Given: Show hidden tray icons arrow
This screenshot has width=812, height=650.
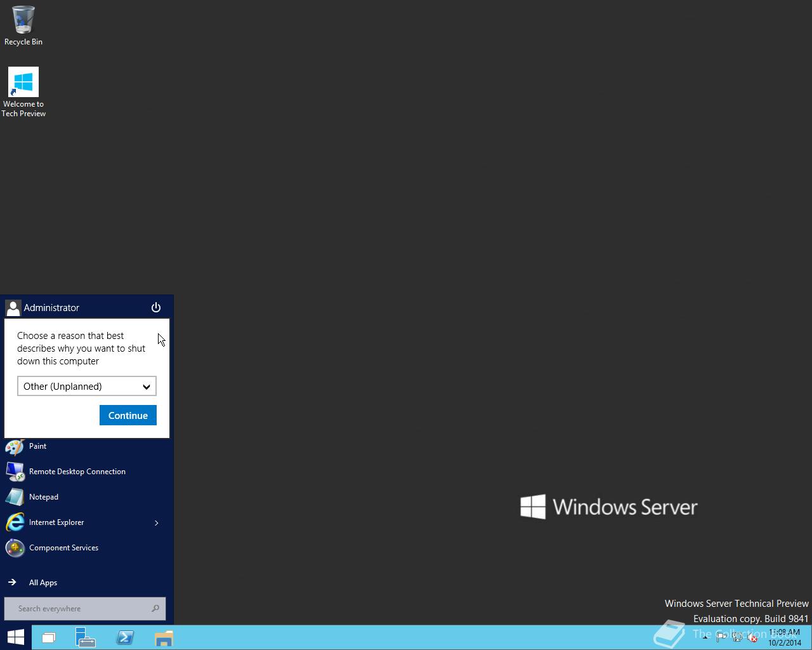Looking at the screenshot, I should click(x=705, y=638).
